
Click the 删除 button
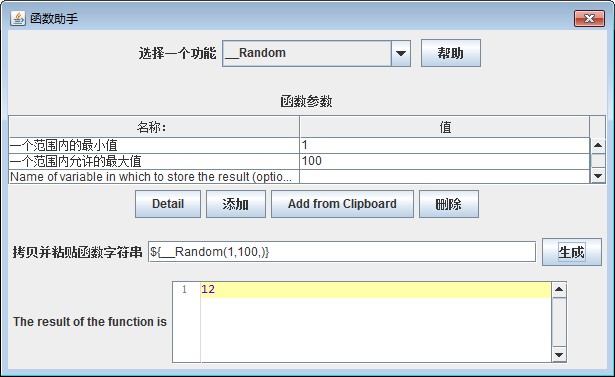pos(449,204)
